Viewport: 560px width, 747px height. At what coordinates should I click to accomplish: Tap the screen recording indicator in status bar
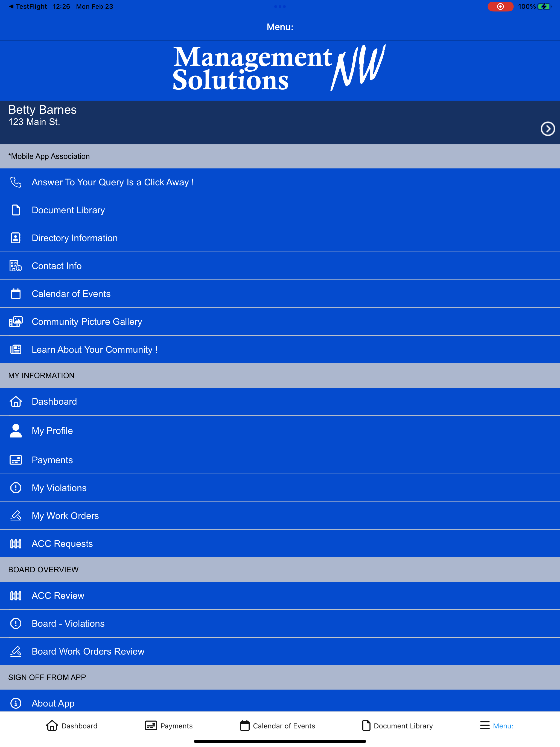pos(500,6)
